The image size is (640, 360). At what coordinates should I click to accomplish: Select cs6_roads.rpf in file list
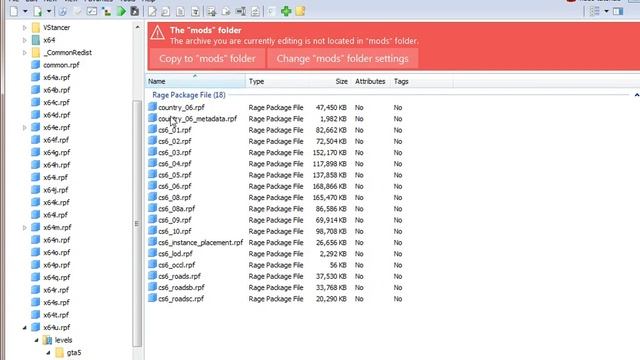click(179, 276)
